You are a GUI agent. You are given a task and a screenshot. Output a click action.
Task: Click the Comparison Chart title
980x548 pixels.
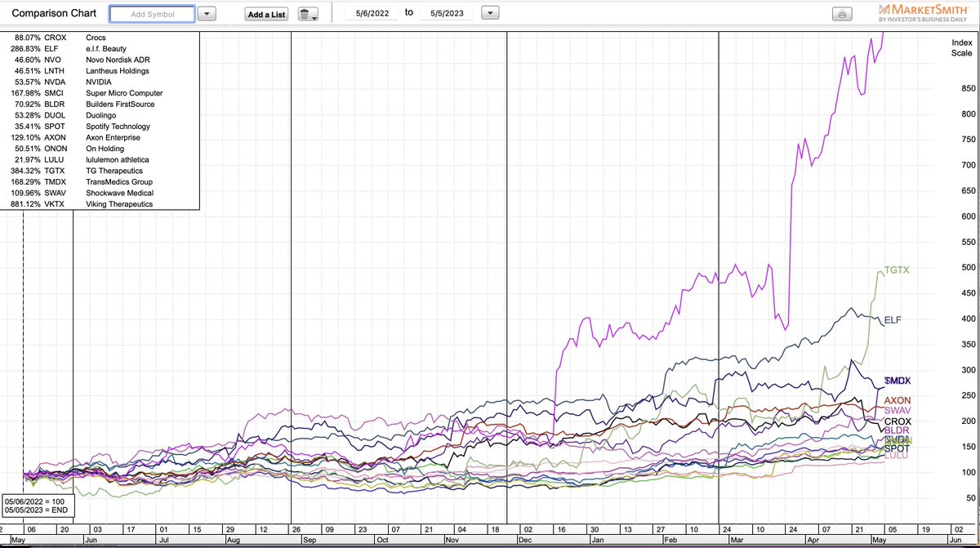52,14
